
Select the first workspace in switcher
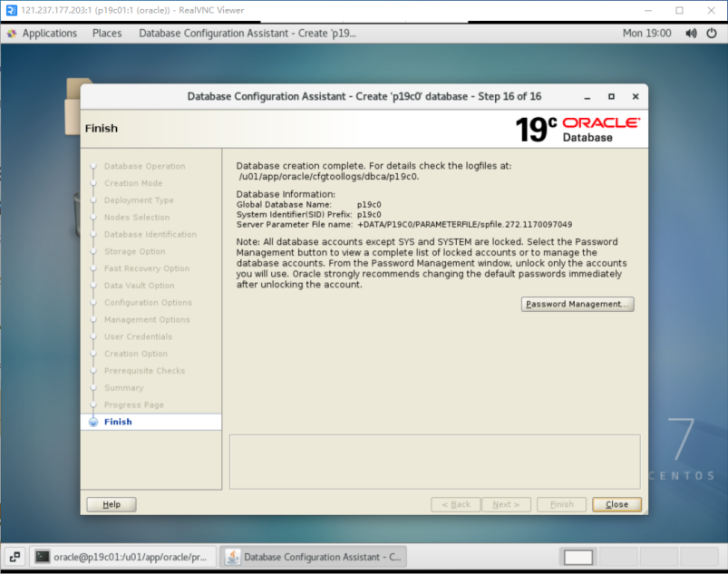578,557
